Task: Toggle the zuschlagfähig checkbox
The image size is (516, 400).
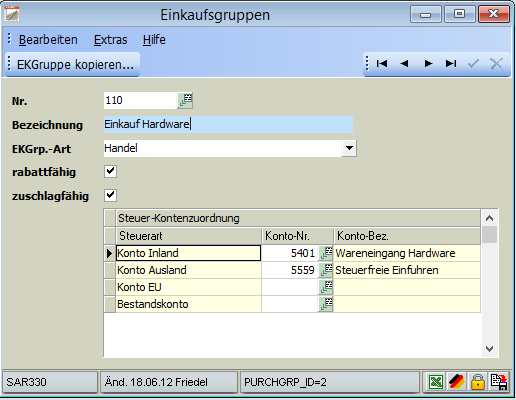Action: click(x=110, y=195)
